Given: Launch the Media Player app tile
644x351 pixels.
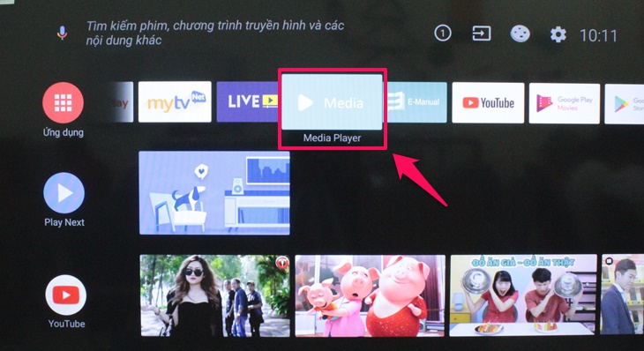Looking at the screenshot, I should coord(333,102).
